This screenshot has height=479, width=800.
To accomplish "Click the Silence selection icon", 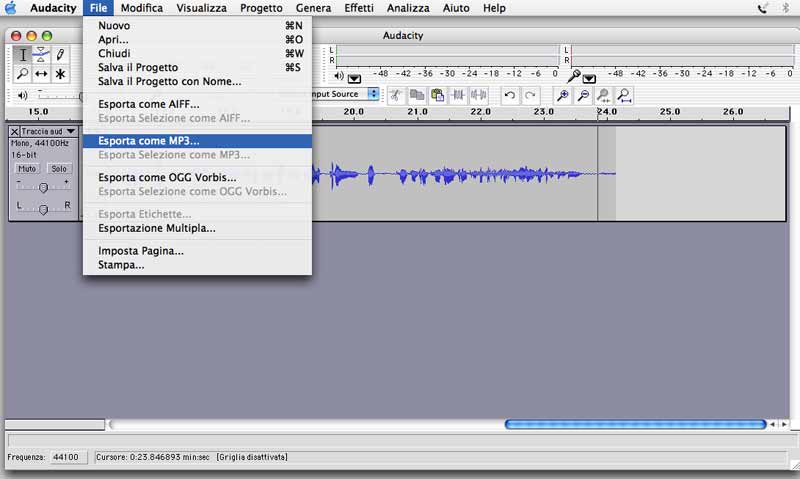I will click(478, 95).
